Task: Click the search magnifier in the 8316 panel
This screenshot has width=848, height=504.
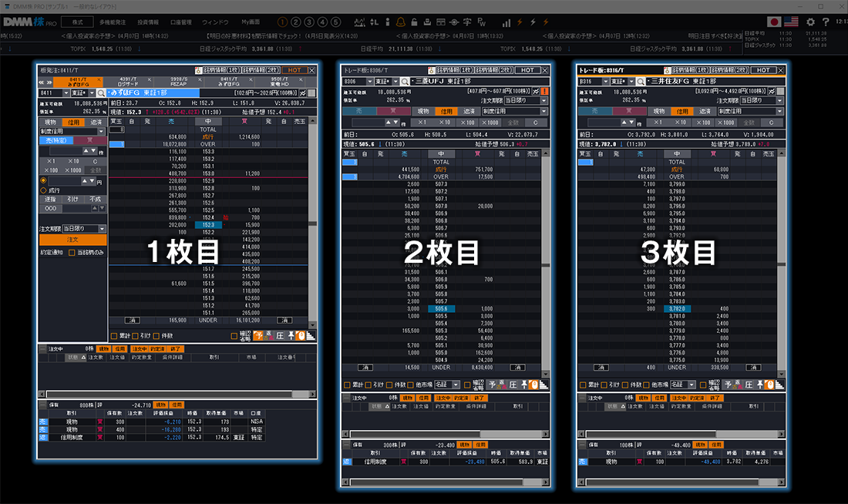Action: click(641, 81)
